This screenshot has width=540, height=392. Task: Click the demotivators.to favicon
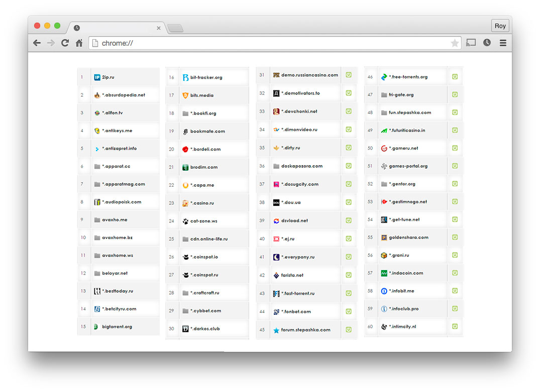(x=276, y=93)
